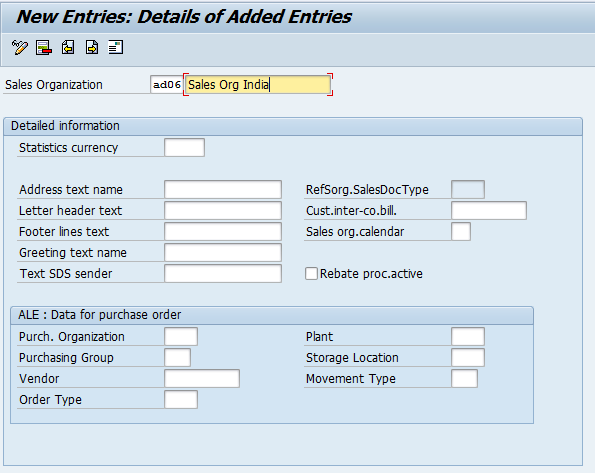Select the Plant input field
Image resolution: width=595 pixels, height=473 pixels.
(x=468, y=336)
